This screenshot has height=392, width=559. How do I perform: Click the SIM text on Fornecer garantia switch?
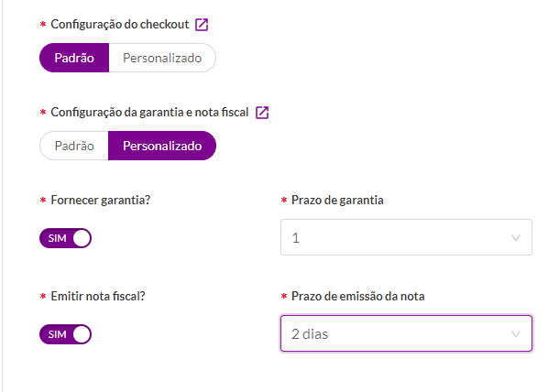coord(57,238)
